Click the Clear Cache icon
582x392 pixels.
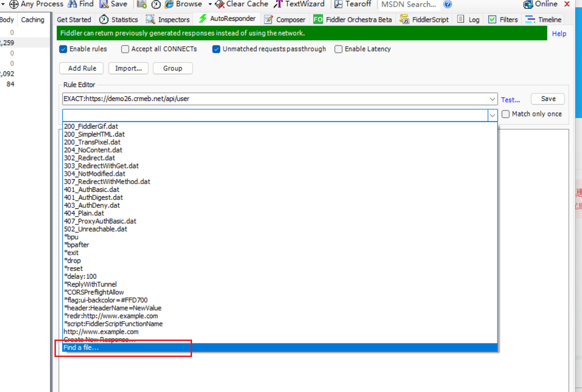219,4
